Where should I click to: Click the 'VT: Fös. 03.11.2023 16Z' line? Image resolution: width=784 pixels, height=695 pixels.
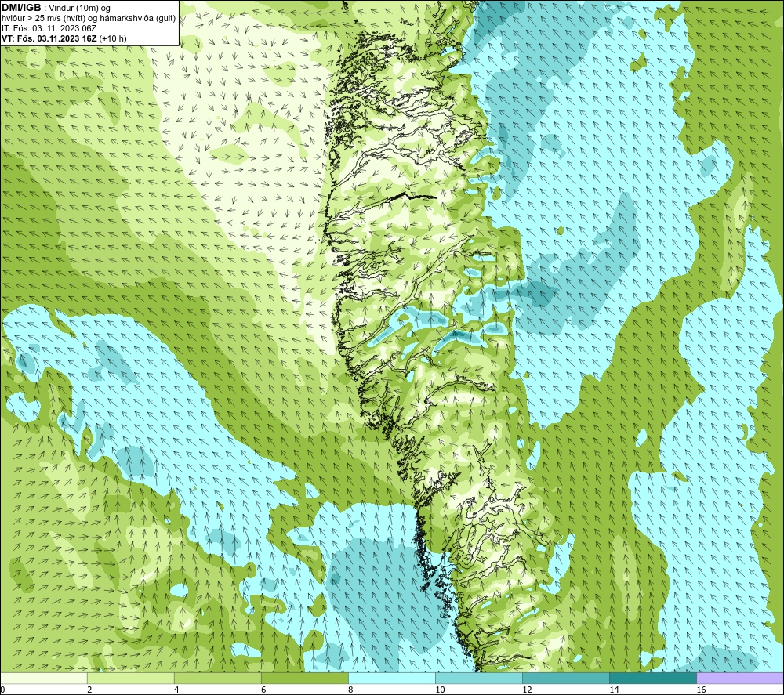tap(49, 38)
